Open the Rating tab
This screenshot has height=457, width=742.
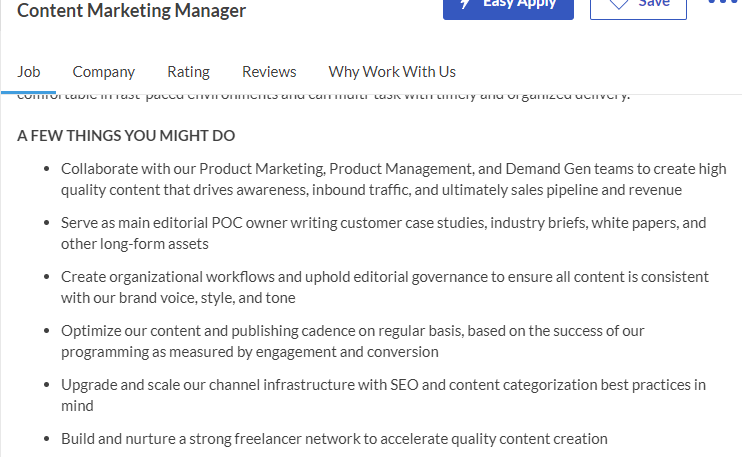[x=188, y=72]
